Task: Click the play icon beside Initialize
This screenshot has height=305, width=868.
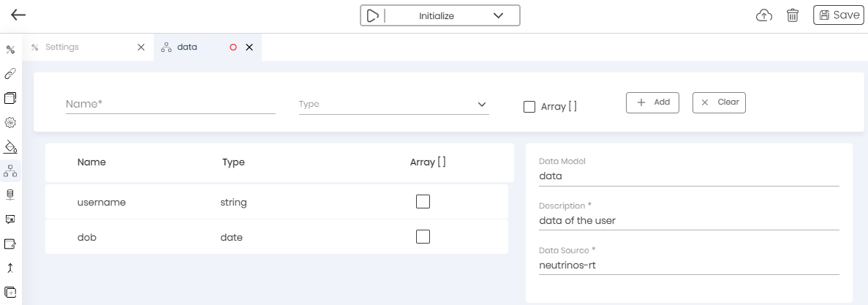Action: pos(372,15)
